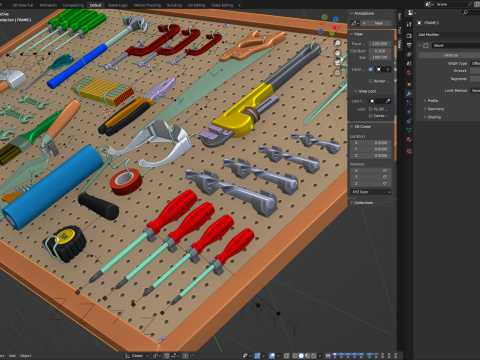Open the Active Tool properties tab icon
The height and width of the screenshot is (360, 480).
pyautogui.click(x=409, y=24)
